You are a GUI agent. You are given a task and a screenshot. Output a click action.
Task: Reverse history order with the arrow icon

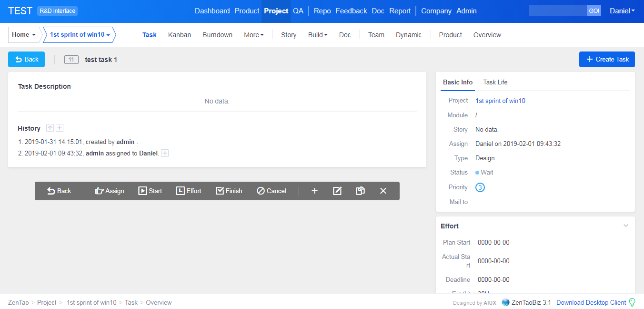coord(50,128)
